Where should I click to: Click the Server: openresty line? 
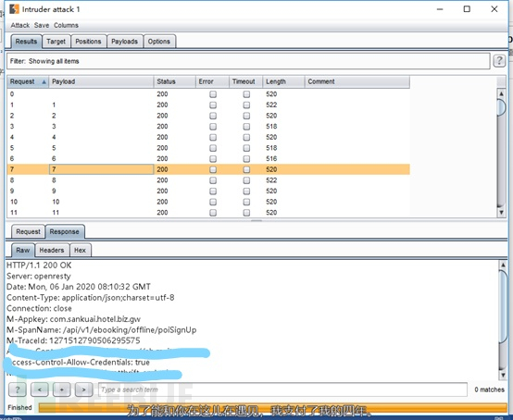click(39, 277)
